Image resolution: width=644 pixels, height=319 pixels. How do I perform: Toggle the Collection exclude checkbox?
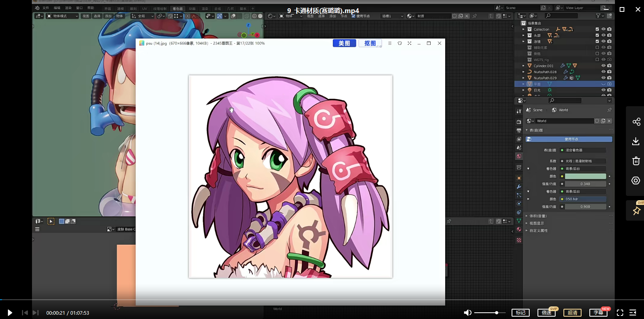coord(597,29)
